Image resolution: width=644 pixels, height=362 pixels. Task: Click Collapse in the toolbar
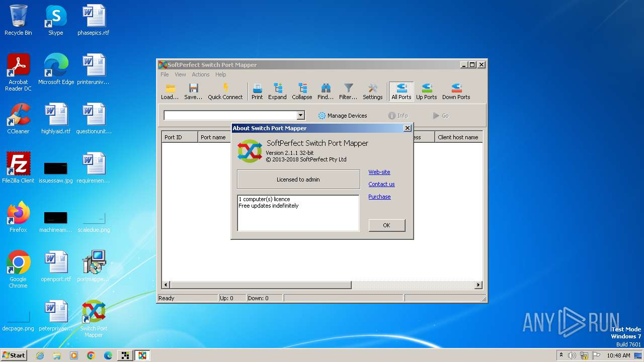click(x=302, y=92)
